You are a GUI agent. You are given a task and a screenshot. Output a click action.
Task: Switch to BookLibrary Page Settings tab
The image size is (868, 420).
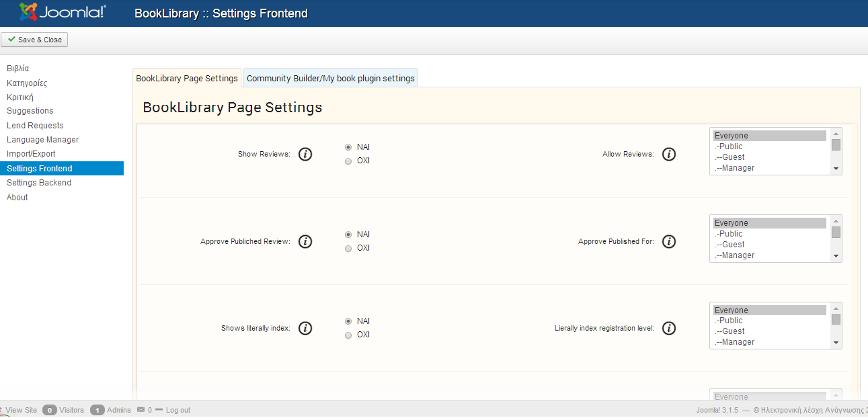point(187,78)
